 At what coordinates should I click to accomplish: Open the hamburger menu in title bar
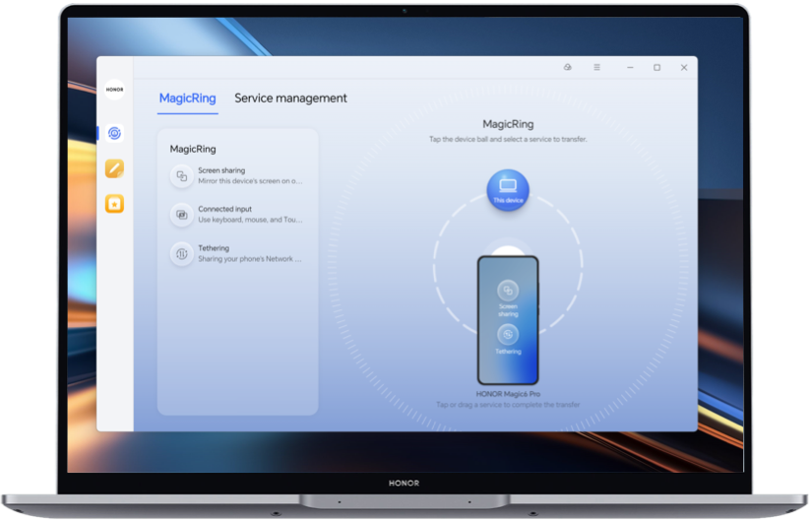coord(596,67)
